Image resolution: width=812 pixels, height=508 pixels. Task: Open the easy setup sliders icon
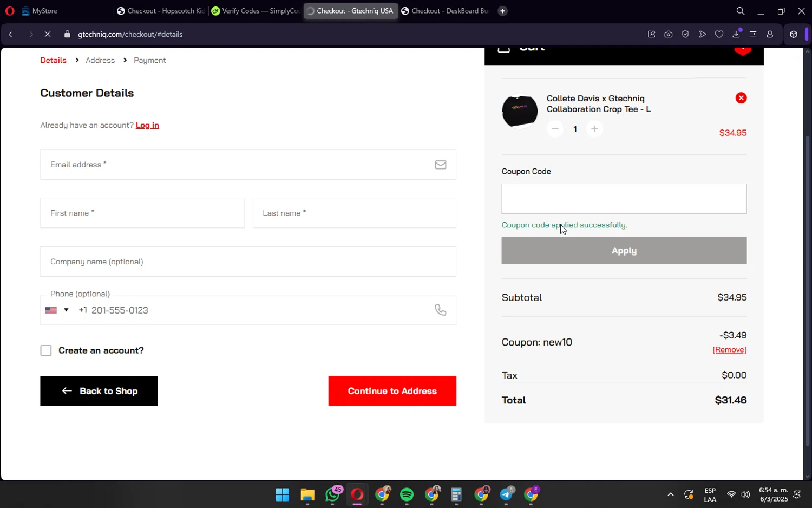753,34
